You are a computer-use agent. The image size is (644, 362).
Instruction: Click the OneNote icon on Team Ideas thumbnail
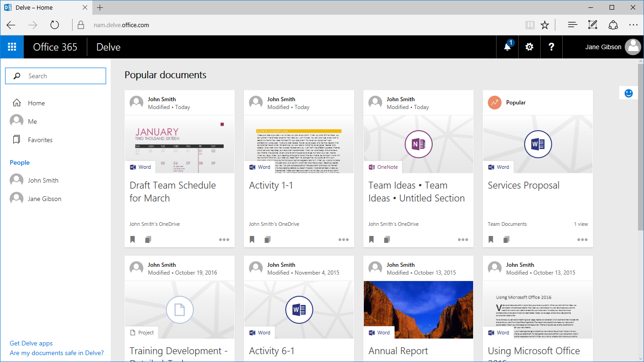click(418, 144)
